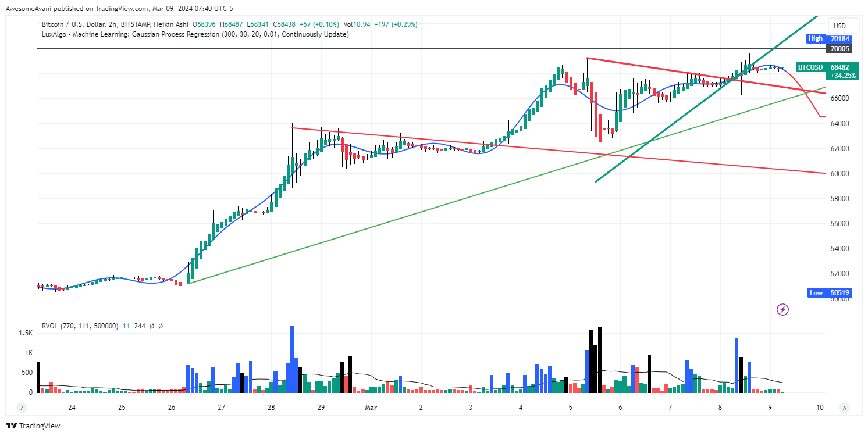
Task: Click the 54000 price axis label
Action: coord(841,248)
